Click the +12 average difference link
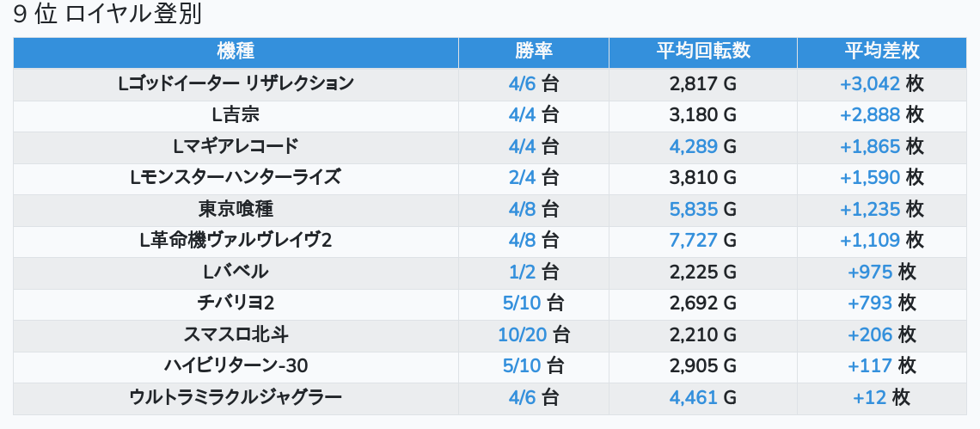Viewport: 980px width, 429px height. [x=869, y=398]
